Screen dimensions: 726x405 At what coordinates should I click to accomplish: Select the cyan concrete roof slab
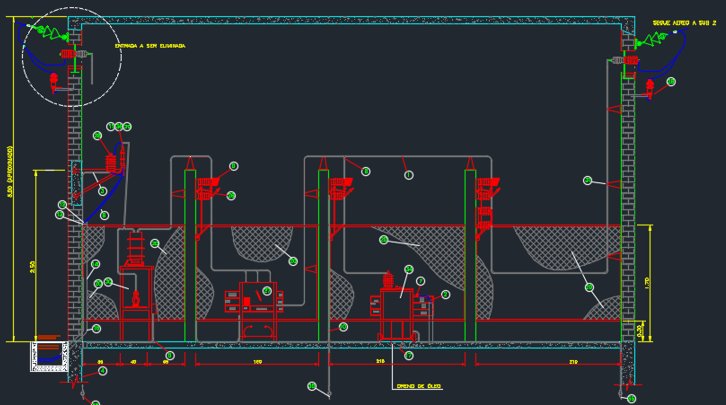[x=350, y=19]
